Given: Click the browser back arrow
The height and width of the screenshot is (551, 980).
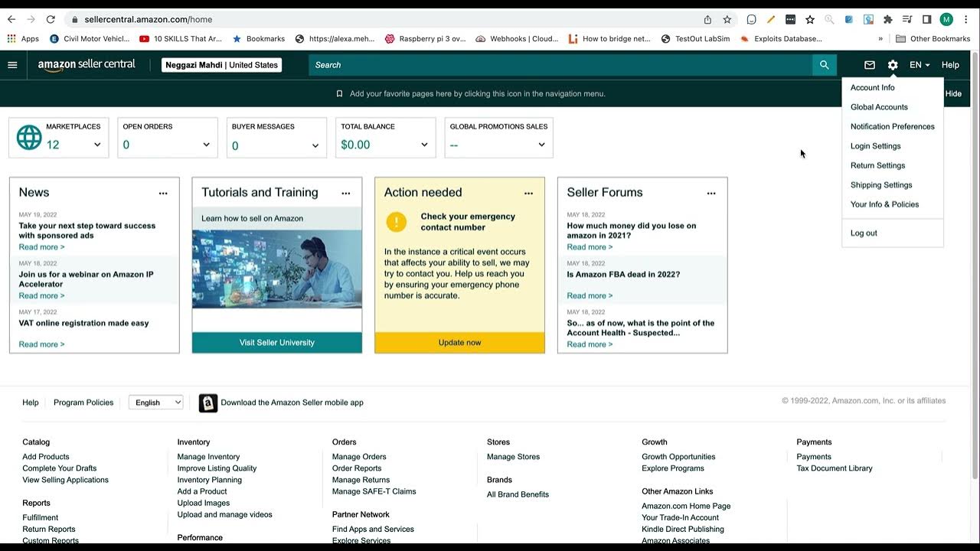Looking at the screenshot, I should 11,19.
